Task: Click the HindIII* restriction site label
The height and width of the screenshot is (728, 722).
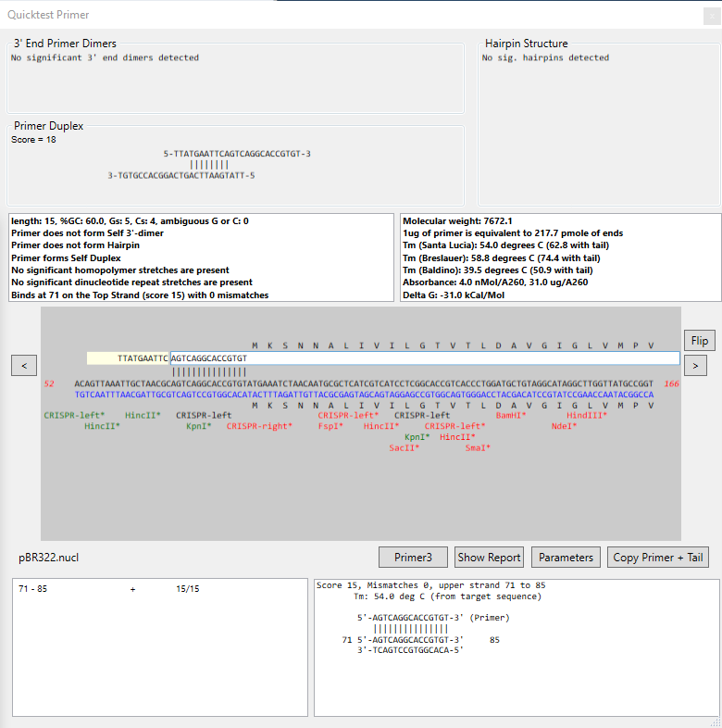Action: point(587,416)
